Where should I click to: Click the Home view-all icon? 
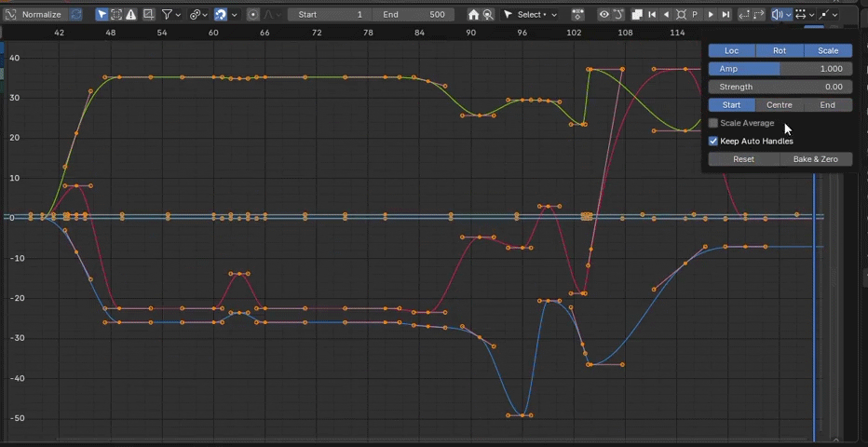(x=473, y=15)
